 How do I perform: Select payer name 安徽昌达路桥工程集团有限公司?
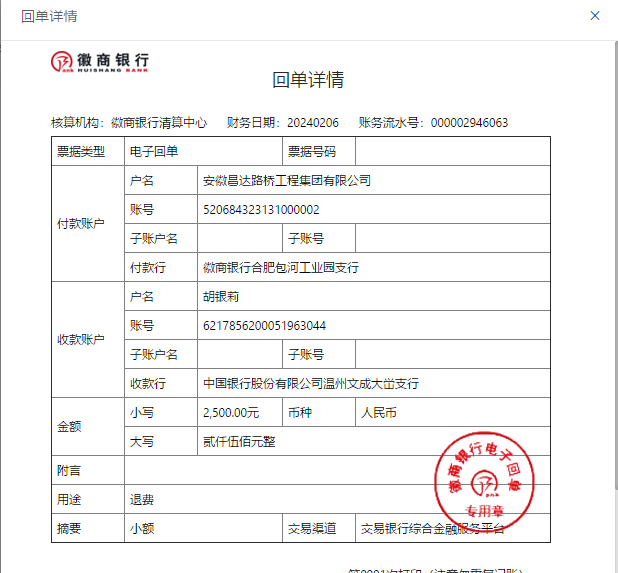[x=286, y=181]
